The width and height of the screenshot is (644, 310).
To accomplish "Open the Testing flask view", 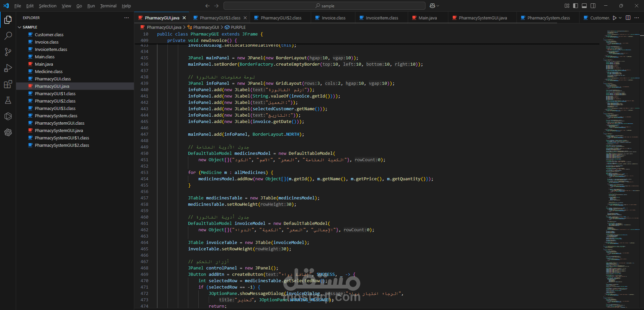I will (x=8, y=100).
